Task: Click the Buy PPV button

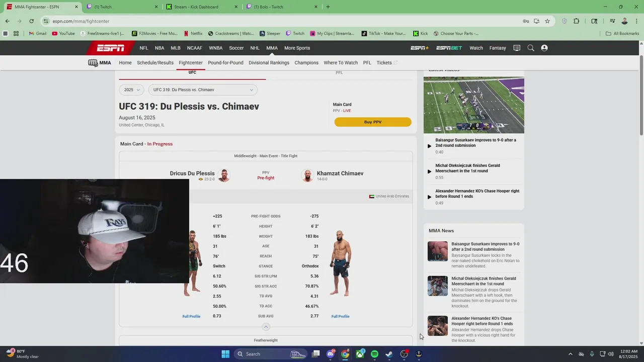Action: tap(373, 122)
